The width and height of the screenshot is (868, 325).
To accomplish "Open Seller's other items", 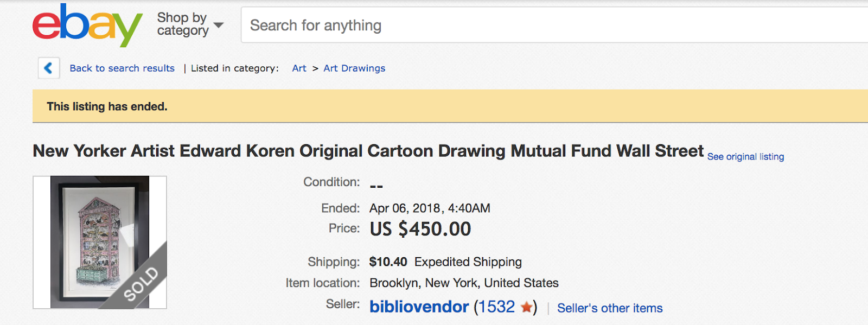I will point(610,308).
